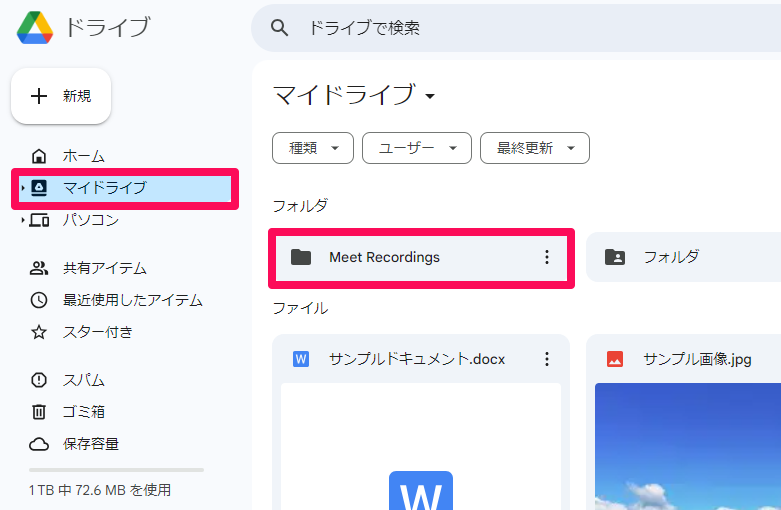Click the search magnifier icon
This screenshot has height=510, width=781.
279,27
